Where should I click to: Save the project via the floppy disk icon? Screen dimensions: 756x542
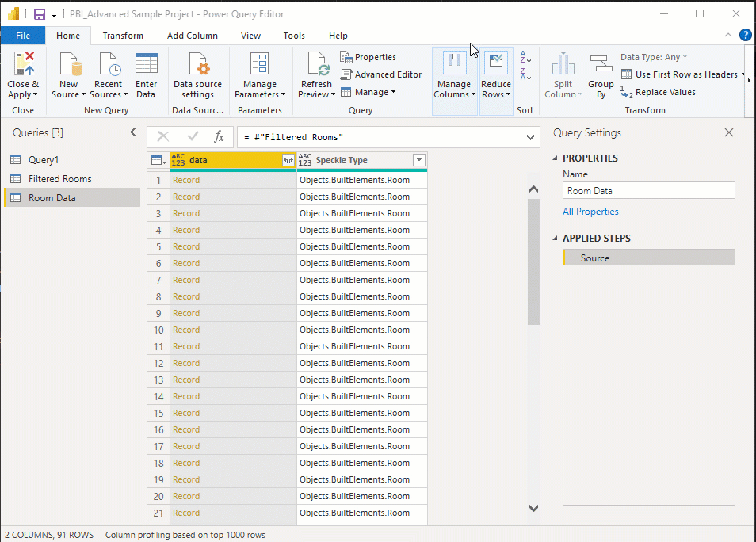(40, 14)
